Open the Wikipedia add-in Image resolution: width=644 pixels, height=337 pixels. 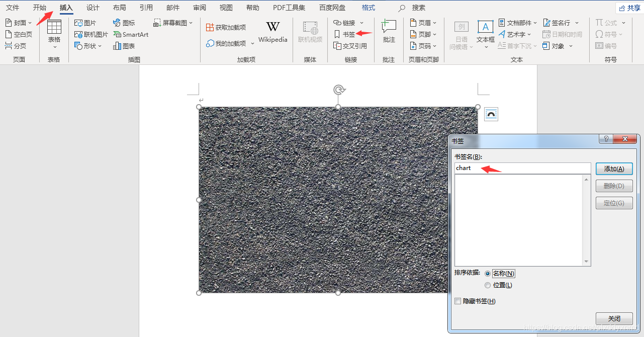(x=273, y=32)
